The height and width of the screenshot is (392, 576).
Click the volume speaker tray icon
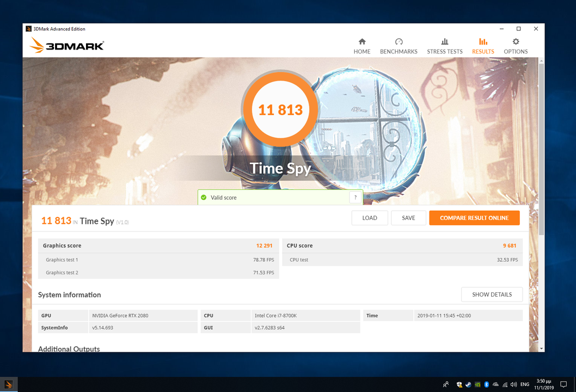(x=513, y=384)
